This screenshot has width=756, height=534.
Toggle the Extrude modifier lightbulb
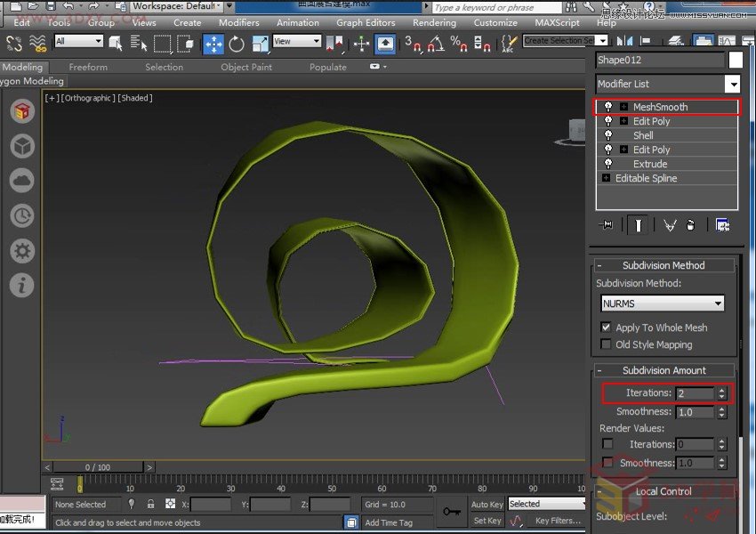click(x=608, y=164)
